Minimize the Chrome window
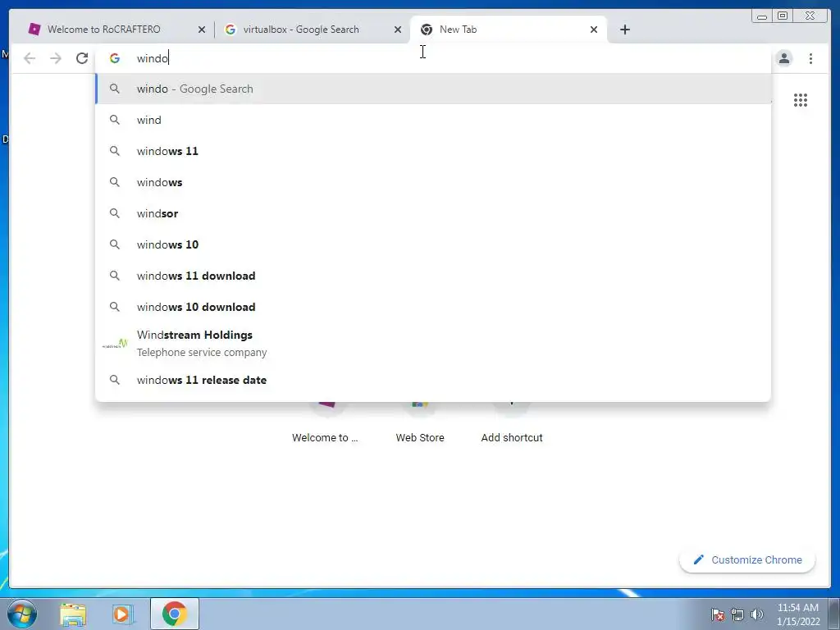 [762, 16]
